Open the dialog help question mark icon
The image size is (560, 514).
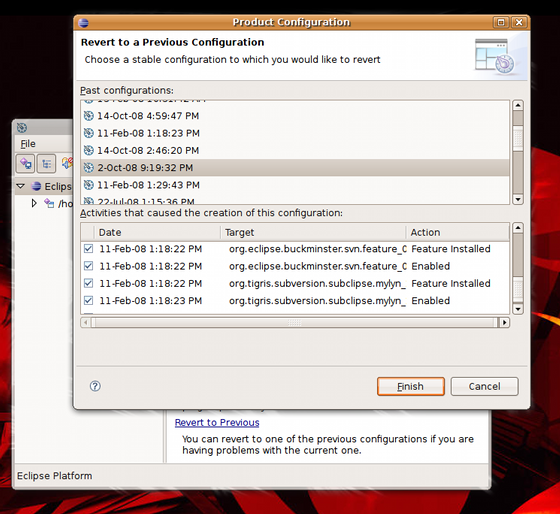pos(95,386)
